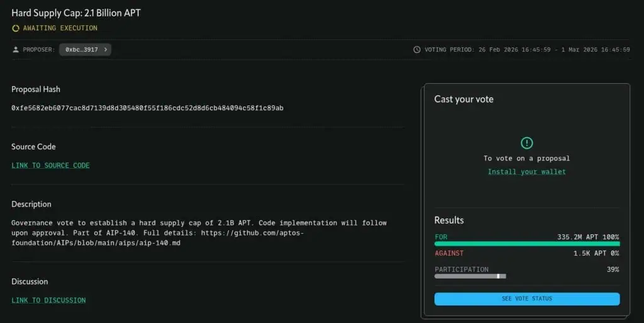Click the Awaiting Execution status label

click(60, 28)
